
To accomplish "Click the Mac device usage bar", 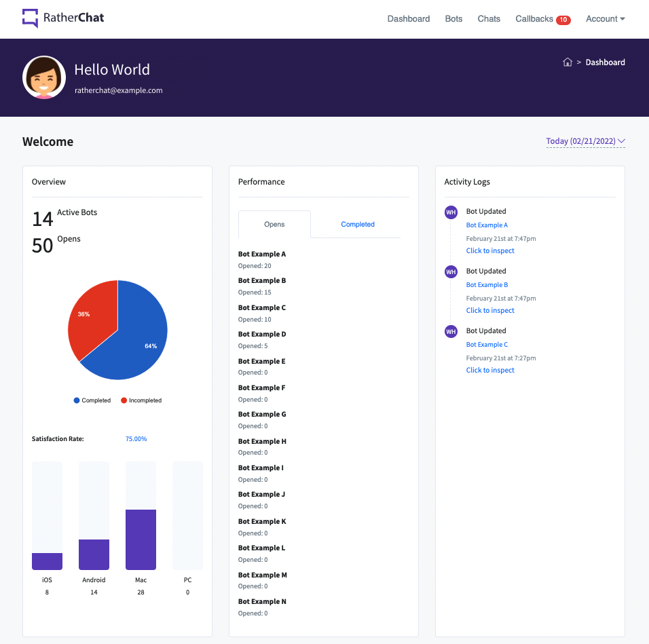I will pos(141,539).
